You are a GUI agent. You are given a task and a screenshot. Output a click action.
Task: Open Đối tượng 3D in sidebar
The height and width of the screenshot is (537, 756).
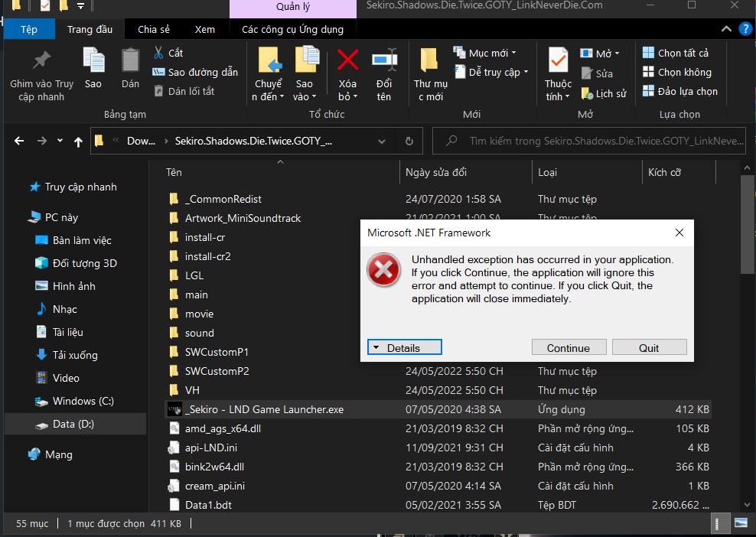tap(77, 263)
